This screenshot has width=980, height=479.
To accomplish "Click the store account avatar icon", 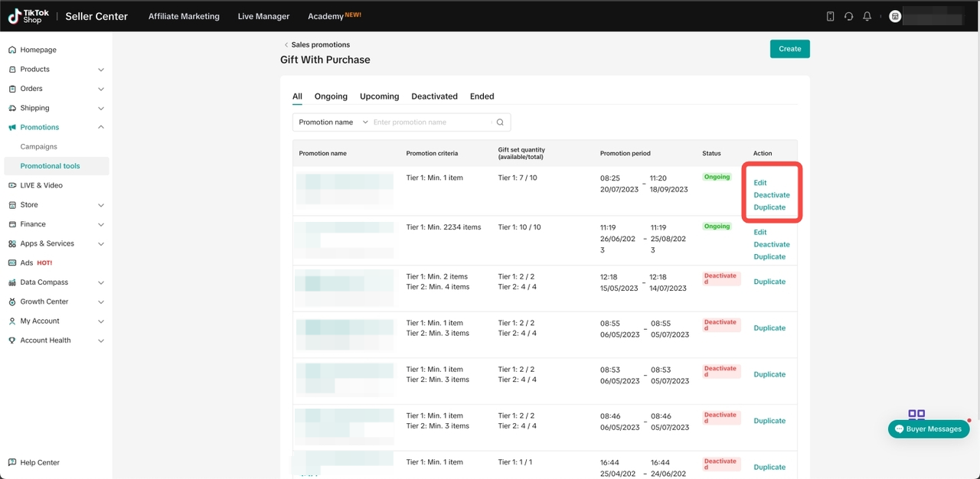I will (894, 16).
